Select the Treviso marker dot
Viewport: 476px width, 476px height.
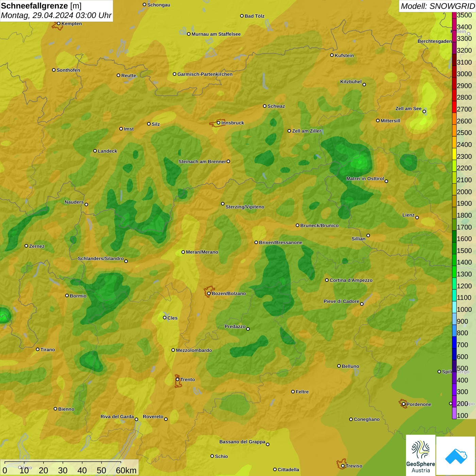point(343,466)
